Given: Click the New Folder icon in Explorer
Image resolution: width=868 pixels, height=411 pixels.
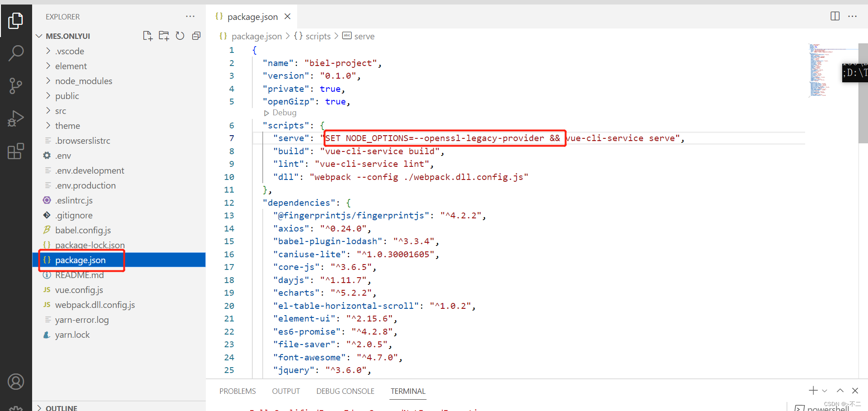Looking at the screenshot, I should (164, 36).
